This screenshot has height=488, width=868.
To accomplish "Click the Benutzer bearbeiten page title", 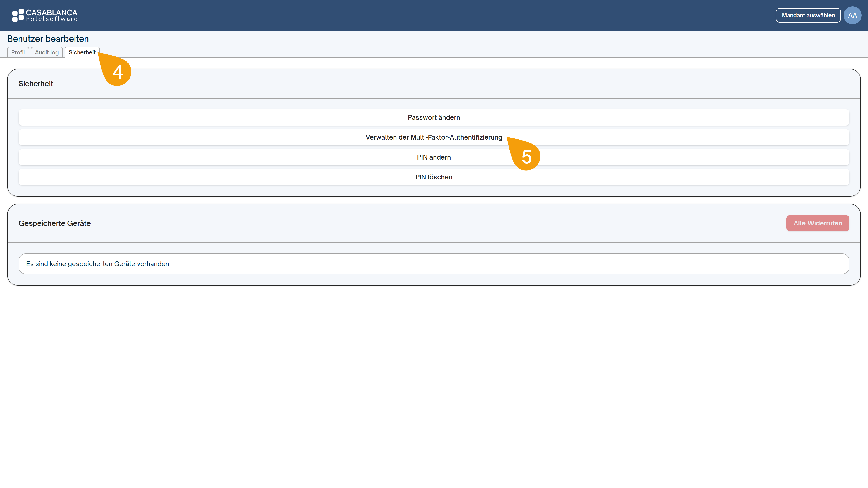I will point(48,39).
